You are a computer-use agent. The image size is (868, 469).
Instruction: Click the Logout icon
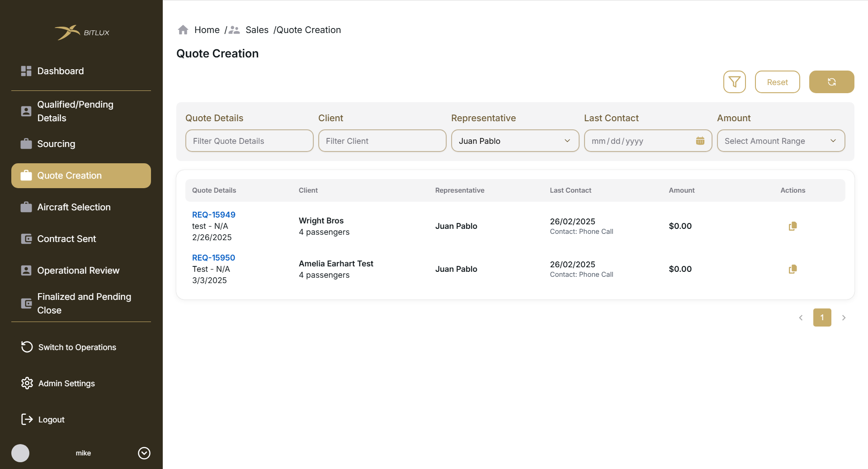click(x=27, y=419)
